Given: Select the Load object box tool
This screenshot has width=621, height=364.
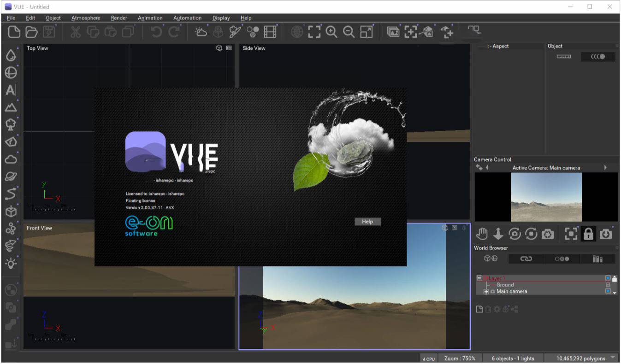Looking at the screenshot, I should pos(11,211).
